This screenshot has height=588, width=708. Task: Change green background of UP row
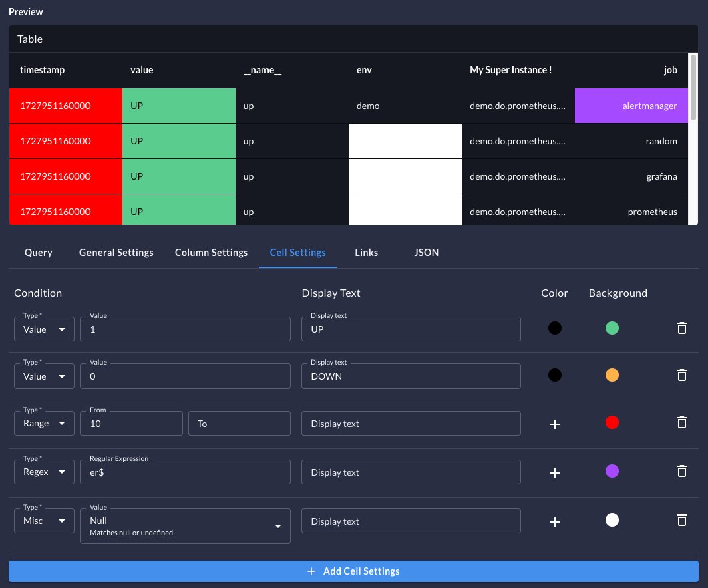(612, 328)
